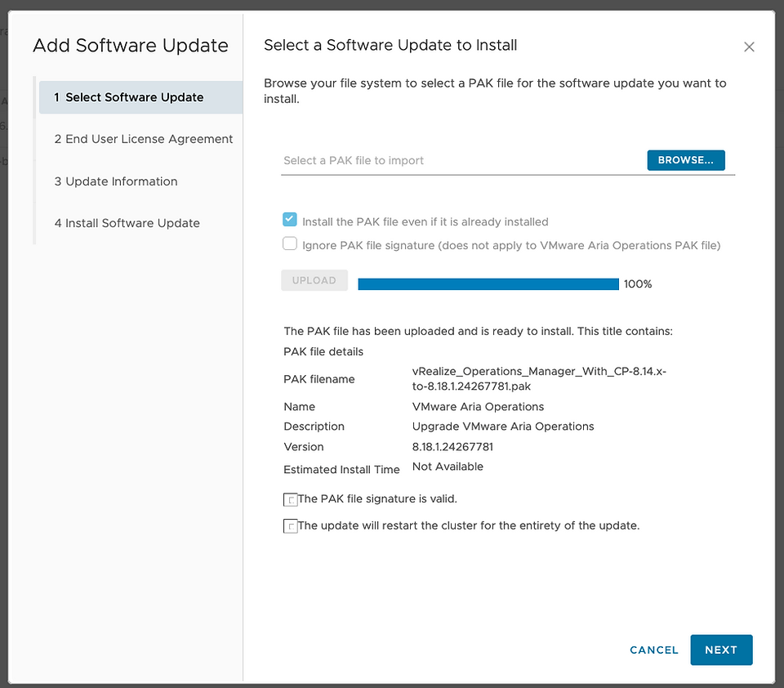Screen dimensions: 784x688
Task: Go to End User License Agreement step
Action: coord(144,139)
